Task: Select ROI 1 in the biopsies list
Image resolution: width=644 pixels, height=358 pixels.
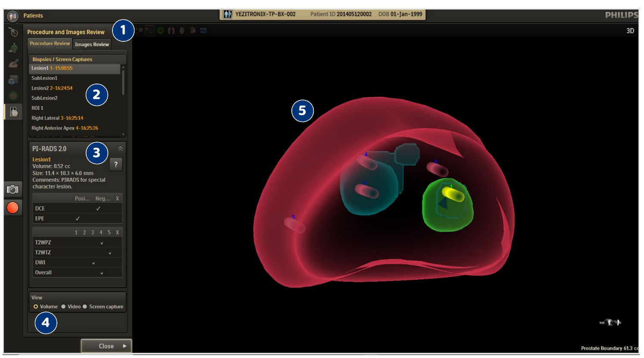Action: click(75, 108)
